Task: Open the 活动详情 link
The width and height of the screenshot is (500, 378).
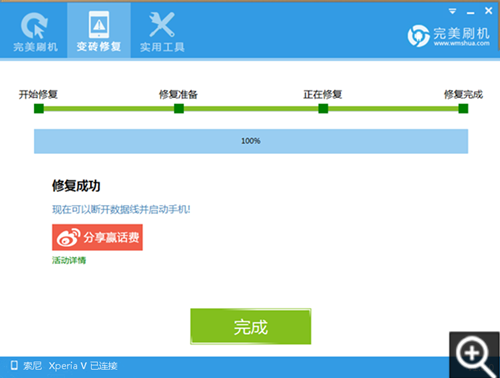Action: (x=69, y=260)
